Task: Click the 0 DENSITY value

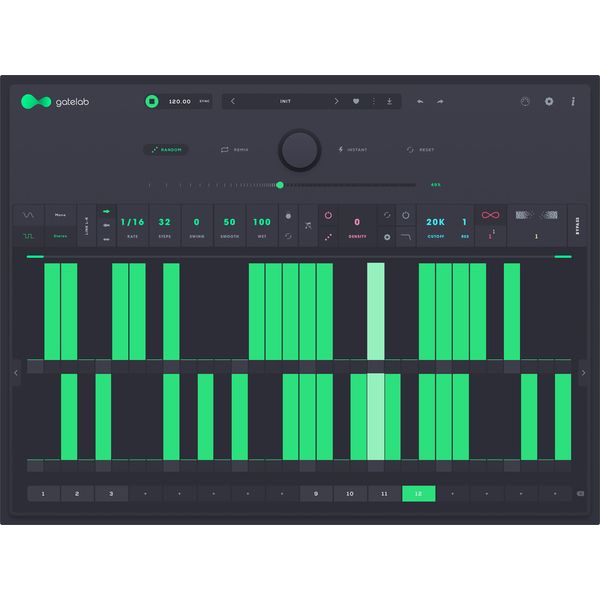Action: (357, 222)
